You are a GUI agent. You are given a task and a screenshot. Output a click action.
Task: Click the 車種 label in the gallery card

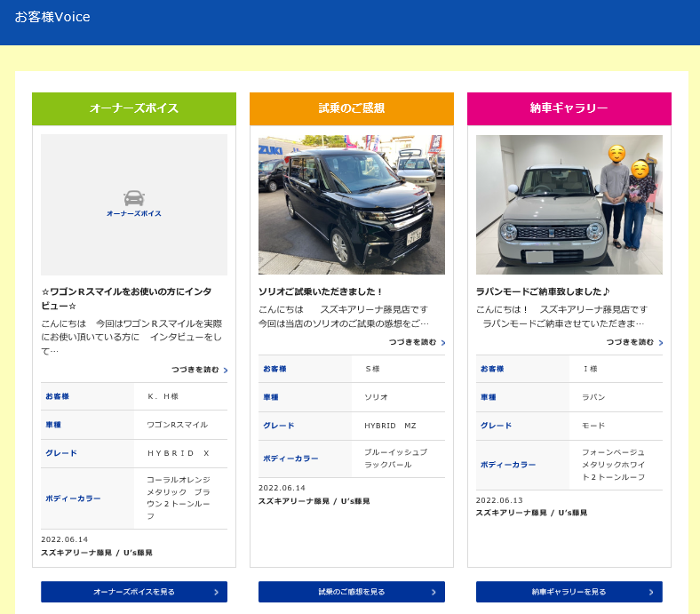coord(488,397)
